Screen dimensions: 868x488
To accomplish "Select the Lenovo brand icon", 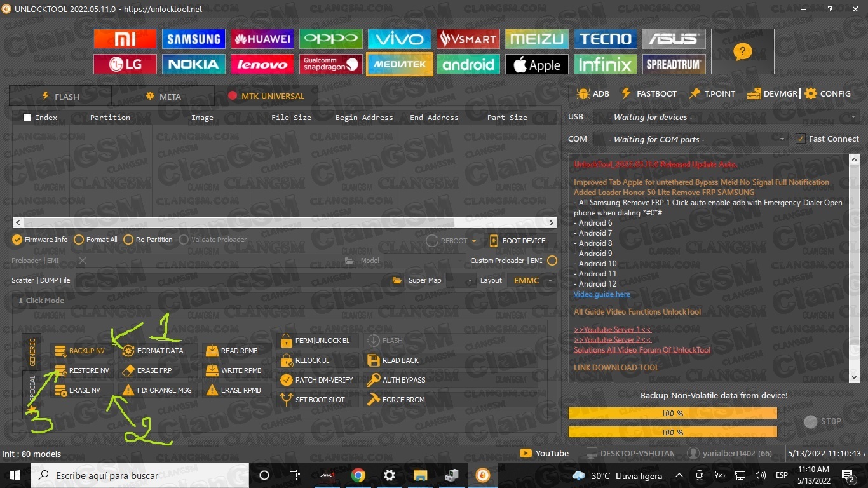I will pos(262,64).
